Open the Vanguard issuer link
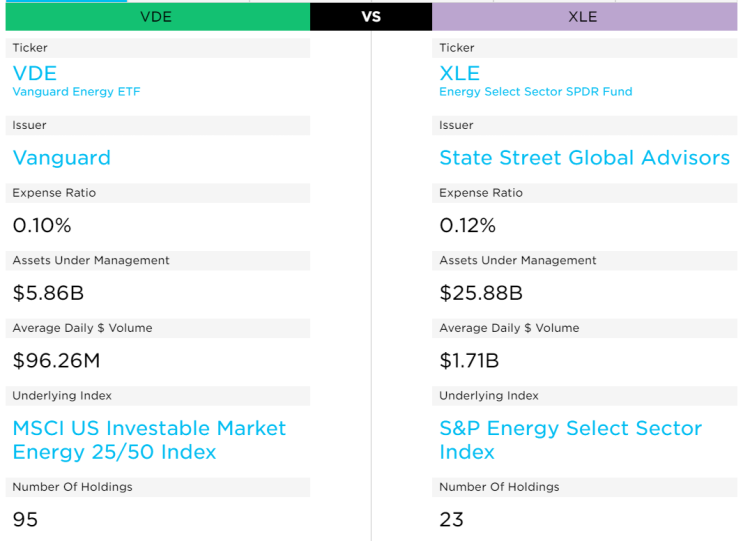Screen dimensions: 743x541 point(62,158)
